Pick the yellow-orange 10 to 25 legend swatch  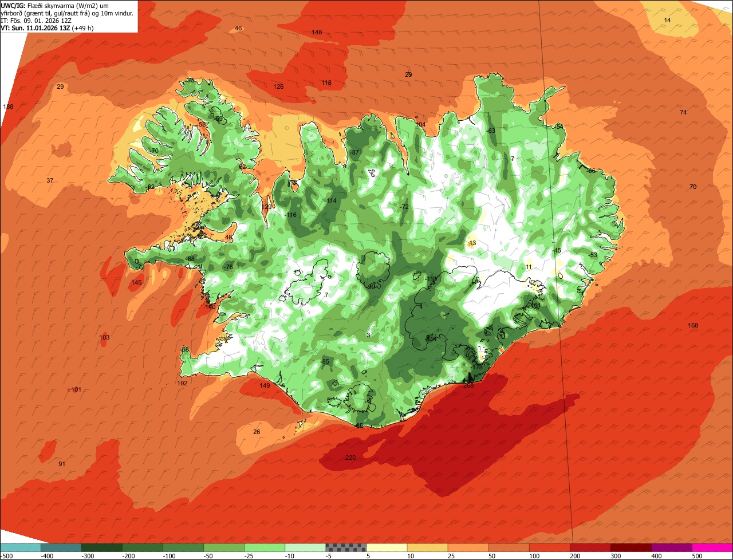click(427, 547)
